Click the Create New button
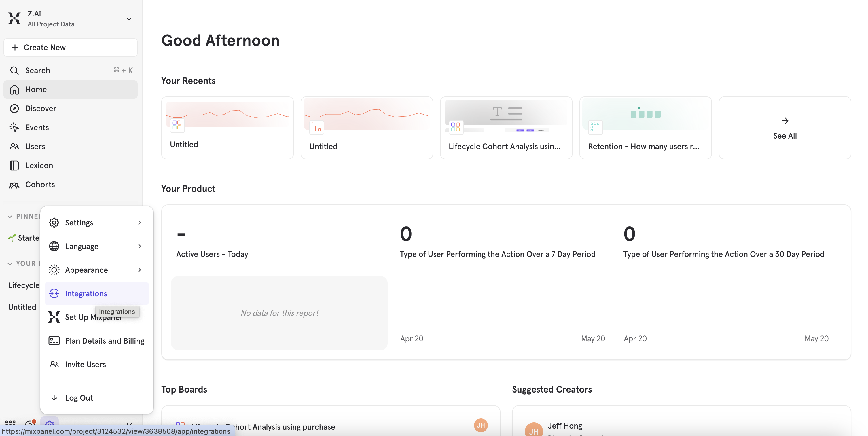868x436 pixels. [71, 48]
